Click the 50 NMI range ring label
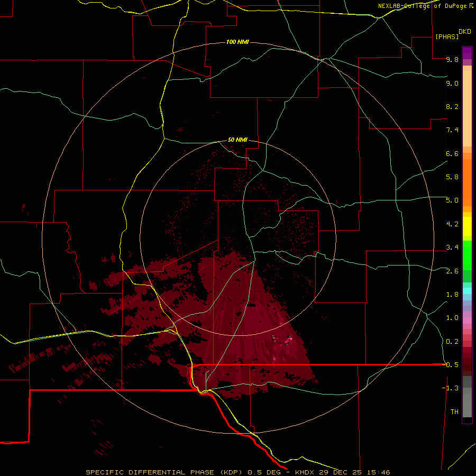 click(237, 140)
